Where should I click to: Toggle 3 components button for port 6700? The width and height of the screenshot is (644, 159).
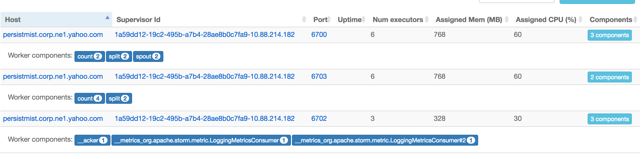click(609, 35)
